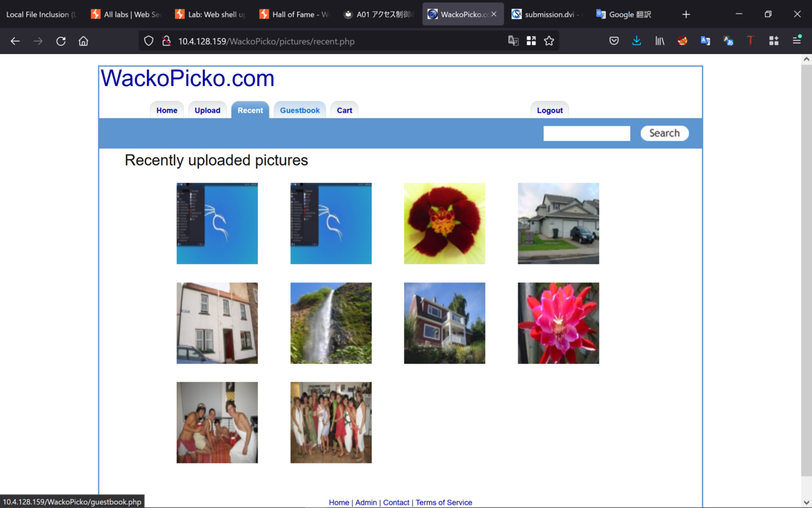Open the second Kali desktop screenshot thumbnail
Screen dimensions: 812x508
[x=331, y=224]
